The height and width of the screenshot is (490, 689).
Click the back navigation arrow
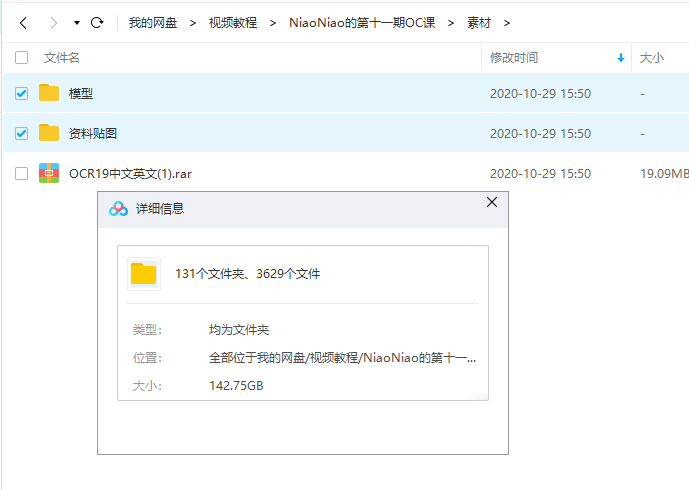pyautogui.click(x=23, y=22)
